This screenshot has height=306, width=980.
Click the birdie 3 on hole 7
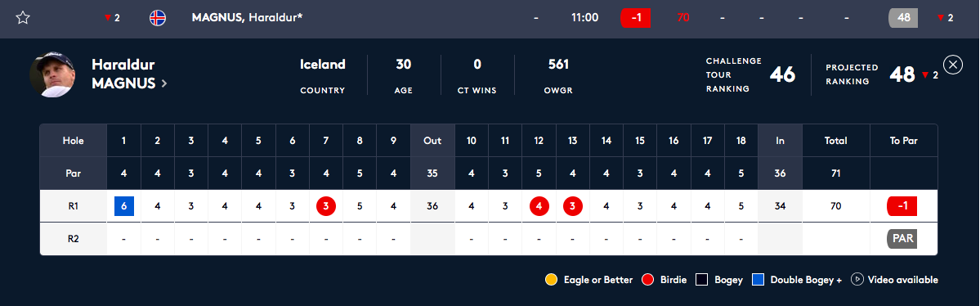point(326,206)
